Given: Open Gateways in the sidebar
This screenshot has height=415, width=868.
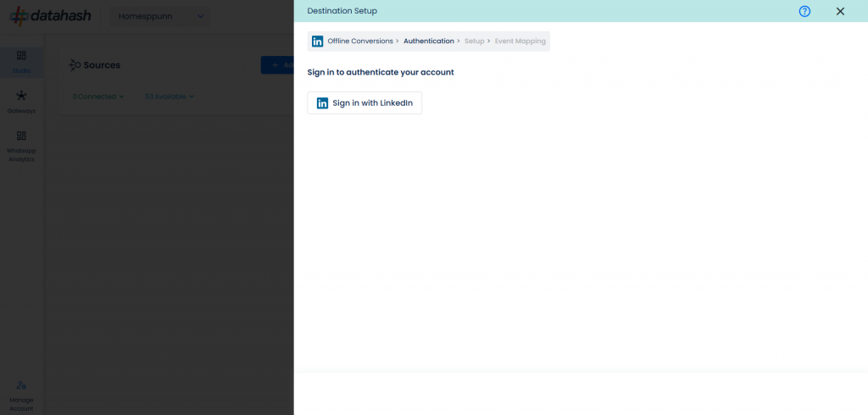Looking at the screenshot, I should click(x=21, y=102).
